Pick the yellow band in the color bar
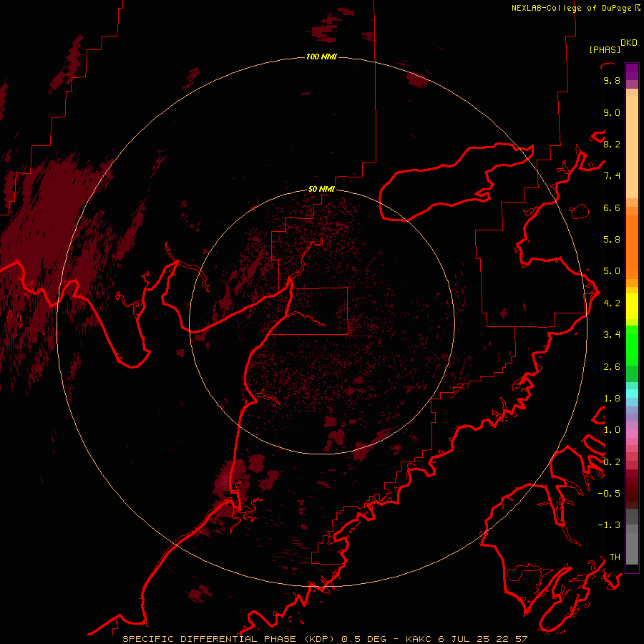This screenshot has width=644, height=644. point(632,306)
